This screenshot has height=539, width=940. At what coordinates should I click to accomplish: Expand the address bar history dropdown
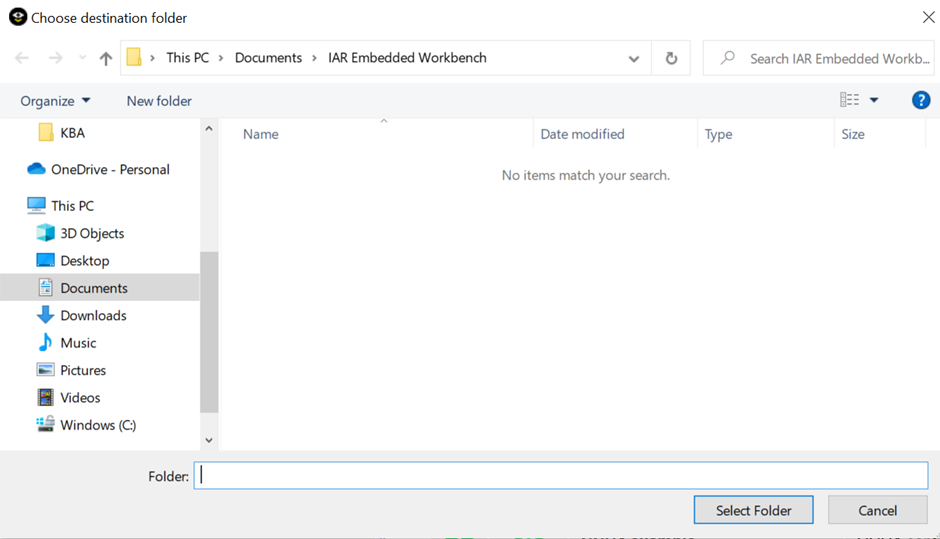[x=634, y=59]
